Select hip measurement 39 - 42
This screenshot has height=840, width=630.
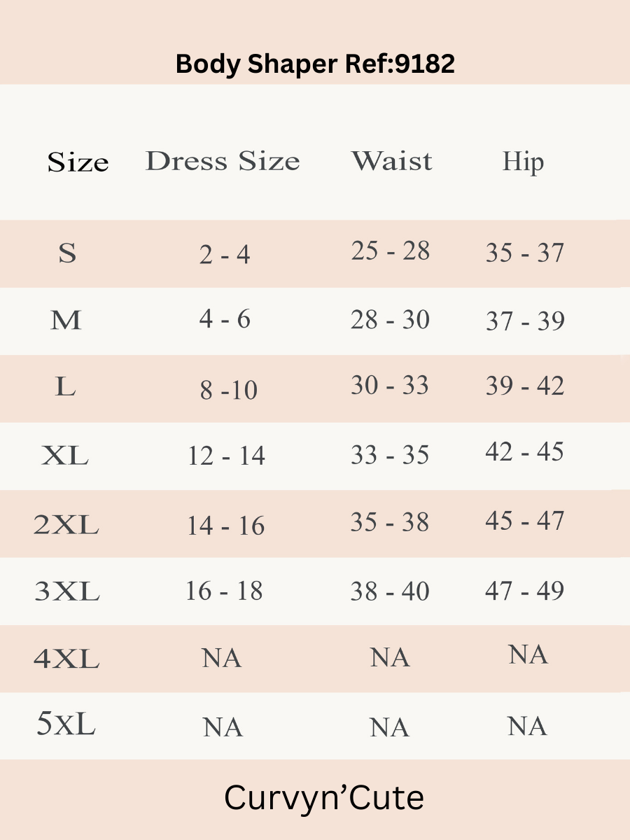pyautogui.click(x=525, y=386)
